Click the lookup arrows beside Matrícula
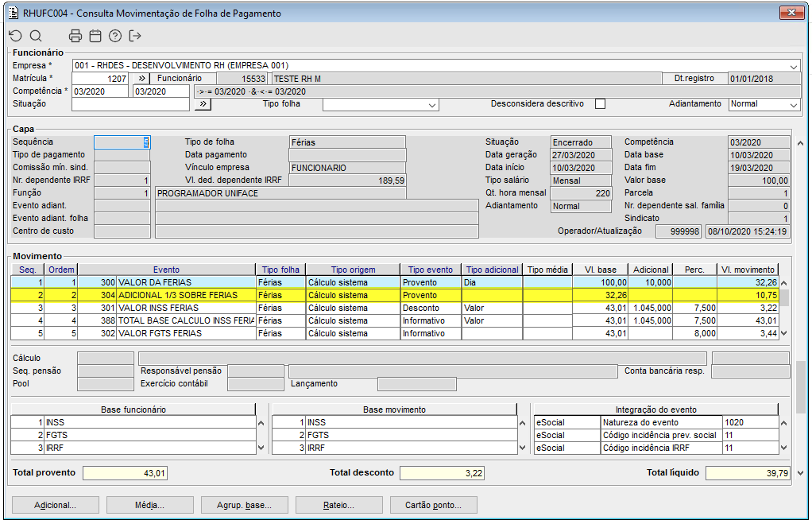 click(x=140, y=79)
